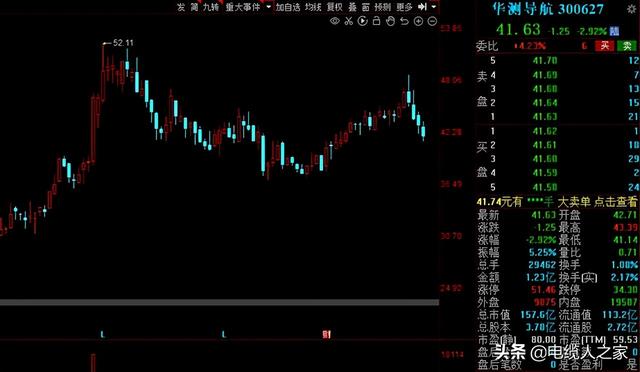Click the jump-to-end arrow icon
This screenshot has width=640, height=372.
422,7
